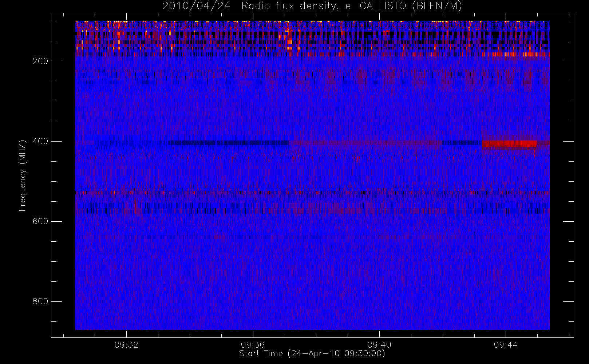
Task: Click the 09:40 time tick label
Action: (x=379, y=345)
